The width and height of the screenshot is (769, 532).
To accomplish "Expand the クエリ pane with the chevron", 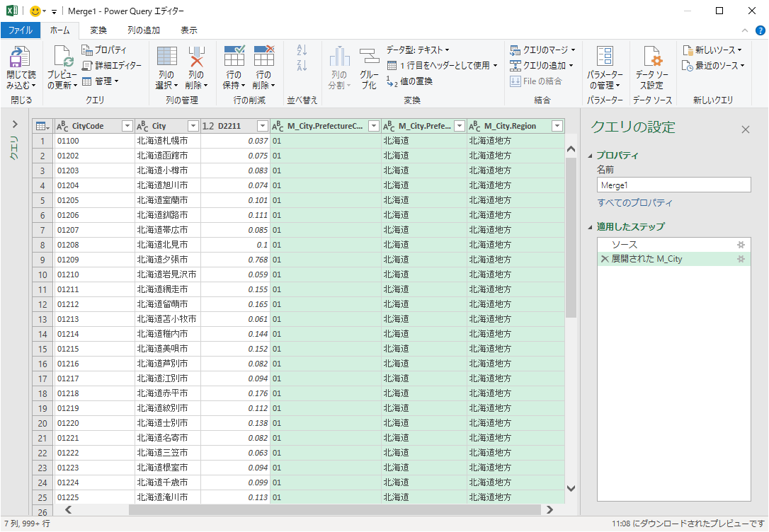I will coord(15,125).
